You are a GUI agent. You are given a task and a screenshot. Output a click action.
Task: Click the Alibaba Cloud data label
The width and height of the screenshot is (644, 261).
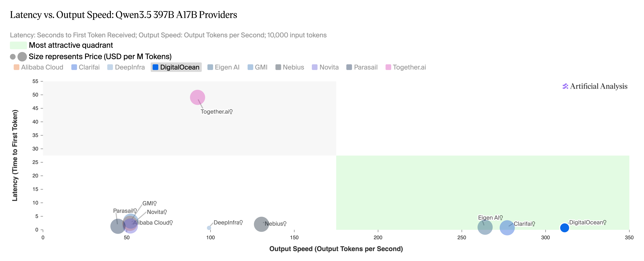pos(151,223)
